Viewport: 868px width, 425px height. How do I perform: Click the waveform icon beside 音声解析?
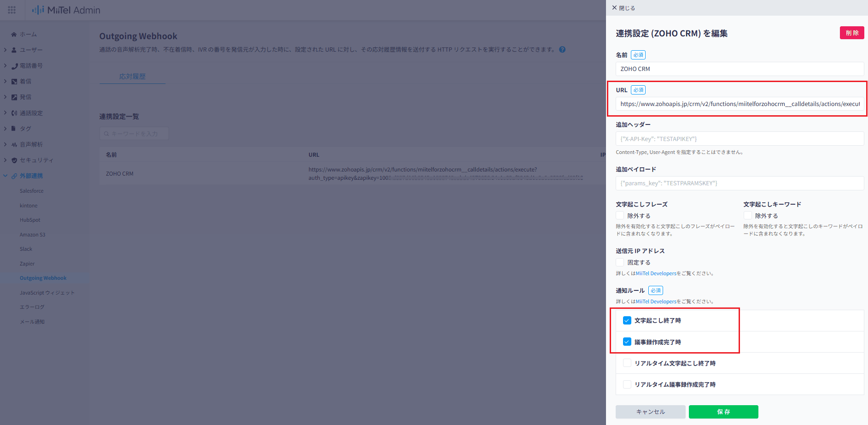point(14,144)
